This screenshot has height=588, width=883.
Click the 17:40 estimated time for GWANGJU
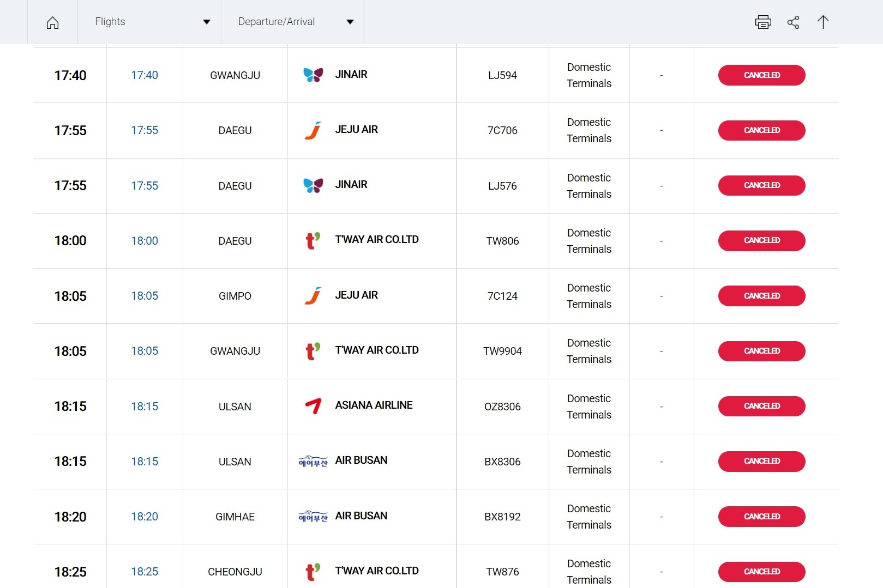point(145,75)
